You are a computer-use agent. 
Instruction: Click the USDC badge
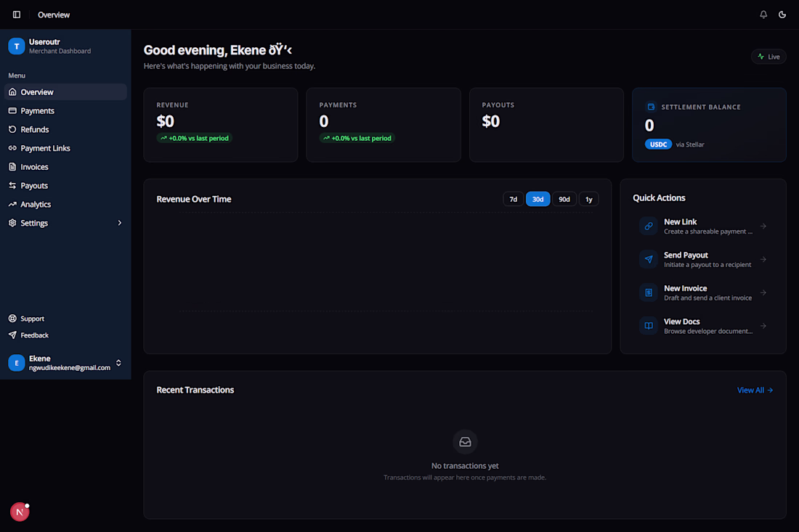(658, 144)
